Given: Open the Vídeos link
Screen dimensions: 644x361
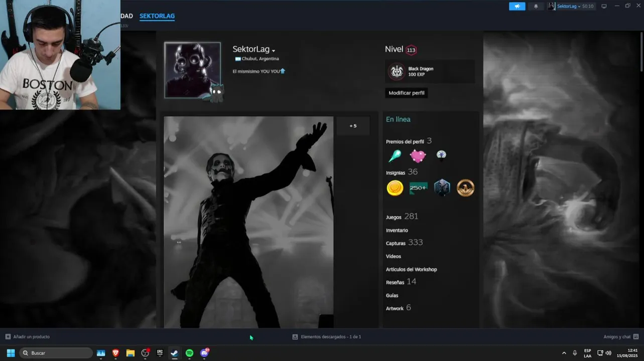Looking at the screenshot, I should 394,256.
